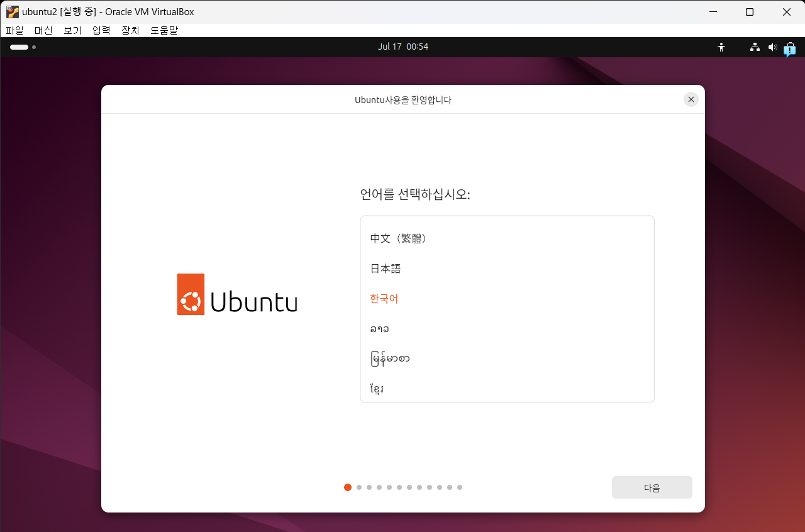Select 中文（繁體） language
Viewport: 805px width, 532px height.
point(507,238)
